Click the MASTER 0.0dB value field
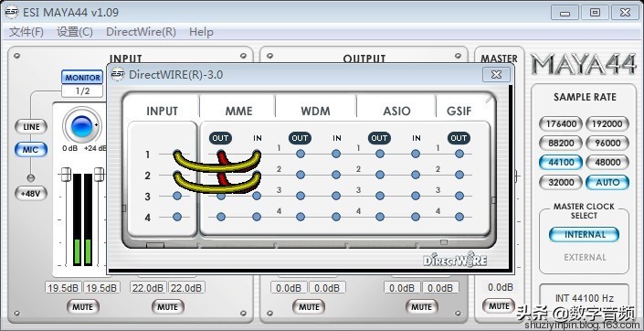This screenshot has width=644, height=331. [x=501, y=287]
